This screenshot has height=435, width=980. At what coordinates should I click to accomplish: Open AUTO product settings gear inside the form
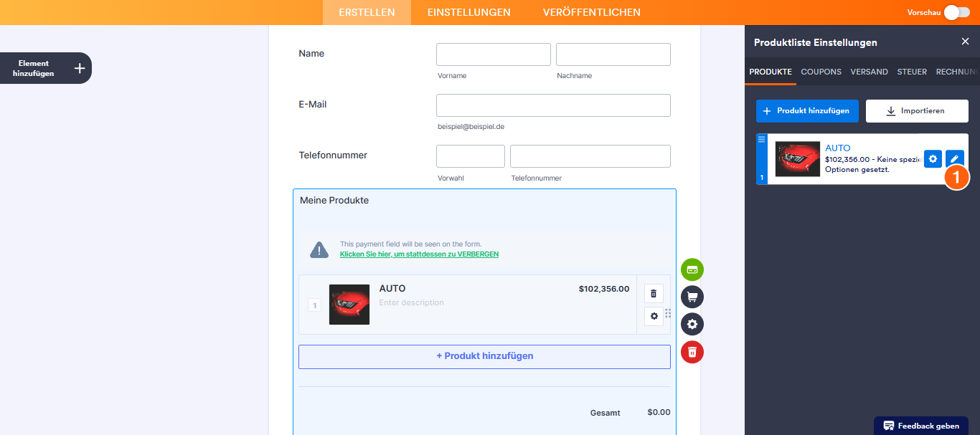pyautogui.click(x=654, y=316)
